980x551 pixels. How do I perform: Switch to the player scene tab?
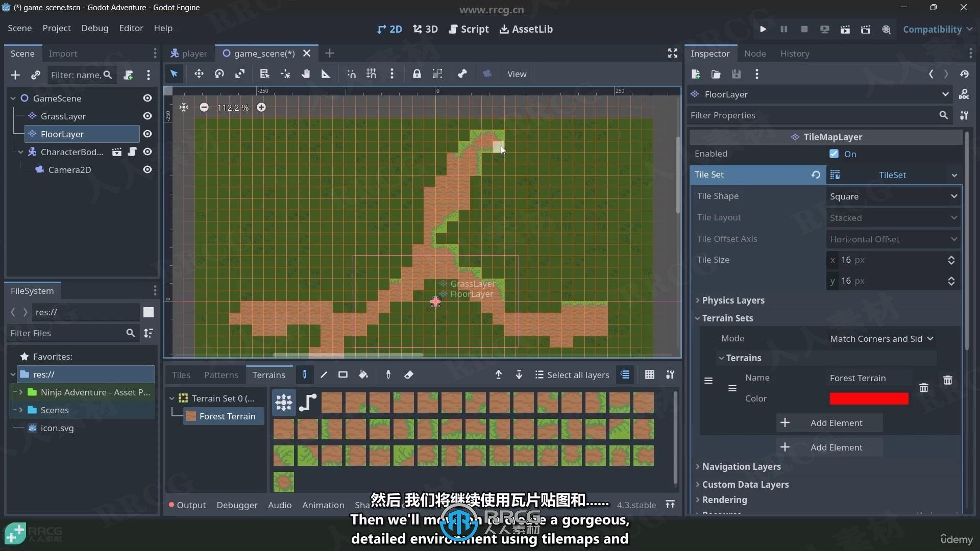tap(189, 53)
